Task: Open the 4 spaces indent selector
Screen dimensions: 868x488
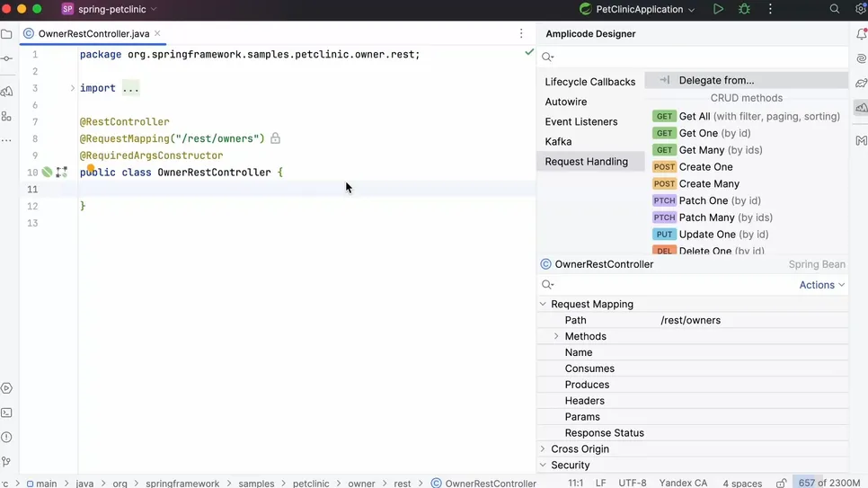Action: coord(742,483)
